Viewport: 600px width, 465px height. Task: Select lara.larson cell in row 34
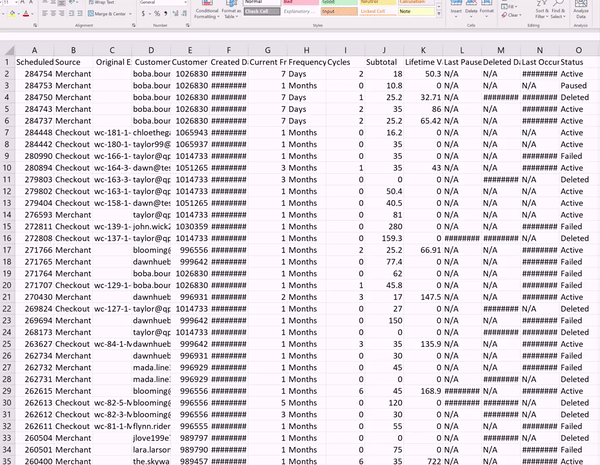[x=151, y=450]
